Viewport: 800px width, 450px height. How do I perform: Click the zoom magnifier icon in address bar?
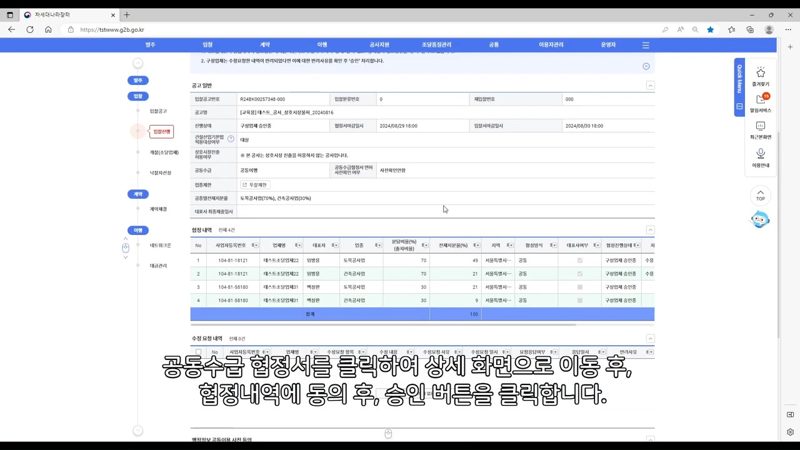pos(695,30)
